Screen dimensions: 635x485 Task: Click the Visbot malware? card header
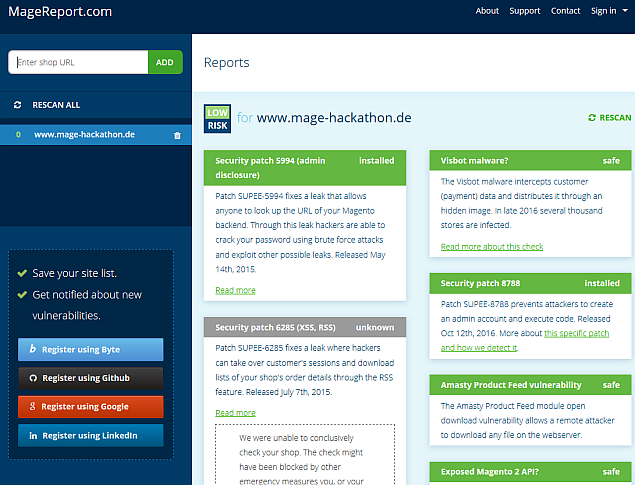[530, 160]
